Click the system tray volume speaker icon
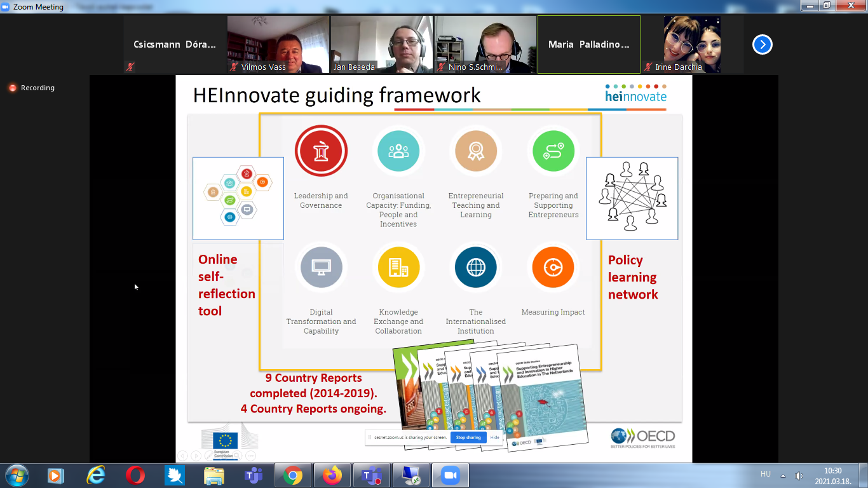The image size is (868, 488). (x=799, y=475)
